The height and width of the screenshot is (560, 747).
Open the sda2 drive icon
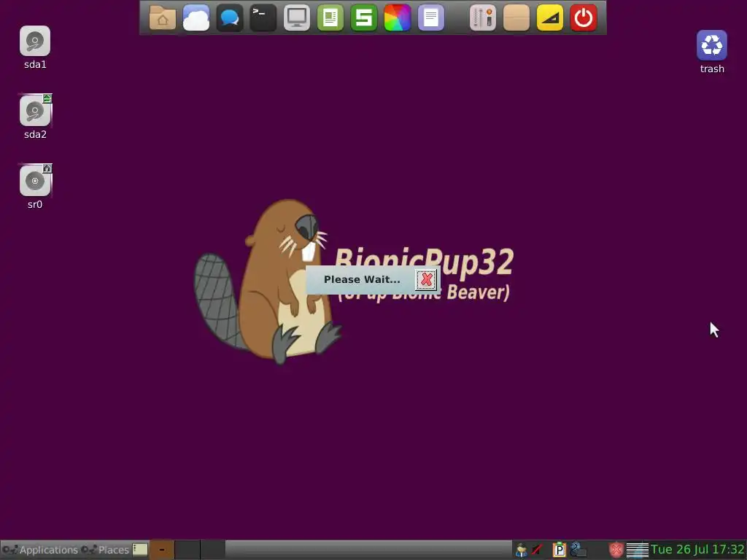click(x=35, y=111)
